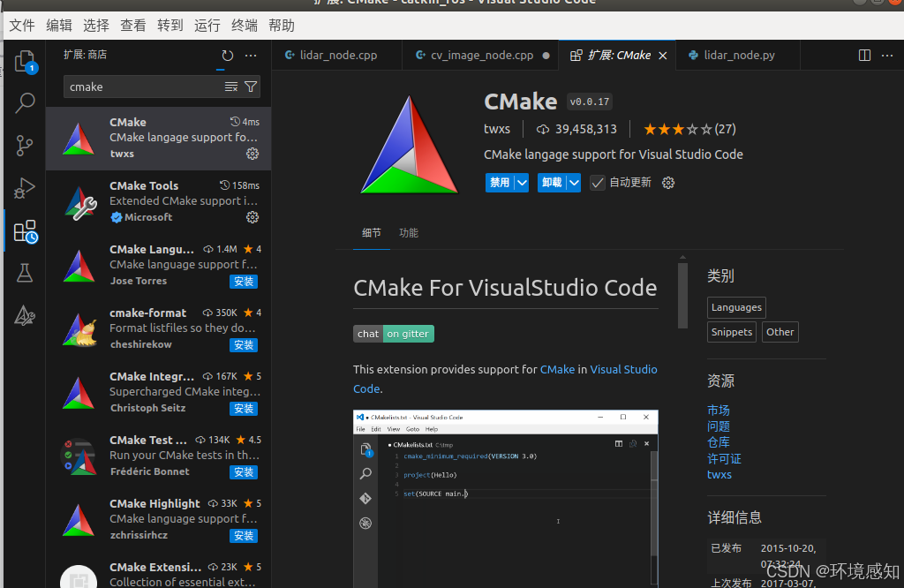Open the Marketplace resource link
The height and width of the screenshot is (588, 904).
click(x=719, y=410)
